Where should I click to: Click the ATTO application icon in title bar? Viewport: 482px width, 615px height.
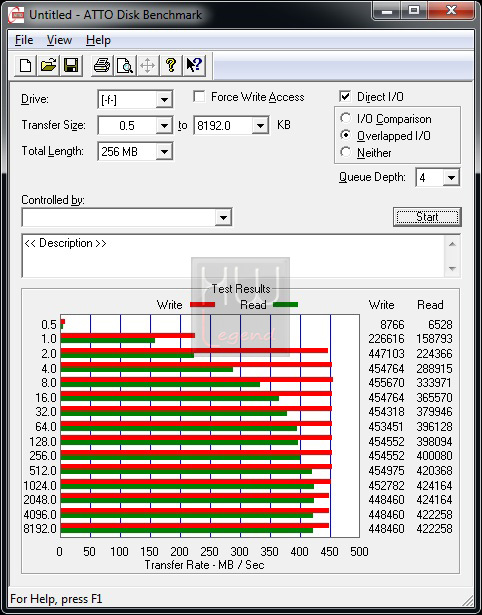[x=16, y=15]
